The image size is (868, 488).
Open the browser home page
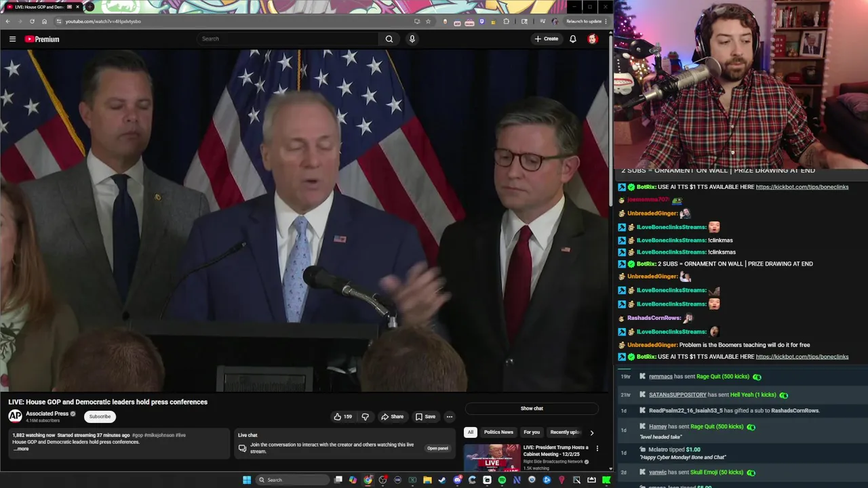(44, 21)
